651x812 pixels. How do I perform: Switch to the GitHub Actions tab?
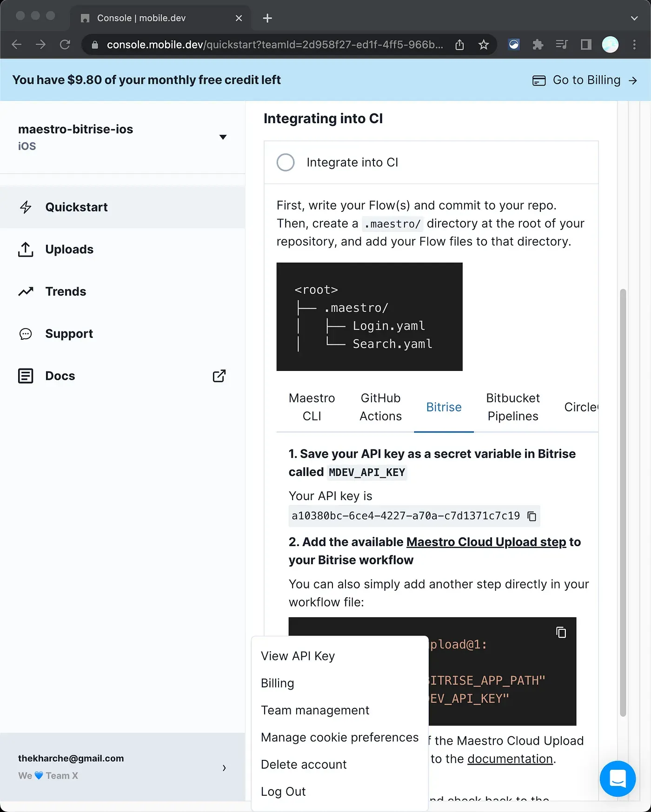(380, 407)
